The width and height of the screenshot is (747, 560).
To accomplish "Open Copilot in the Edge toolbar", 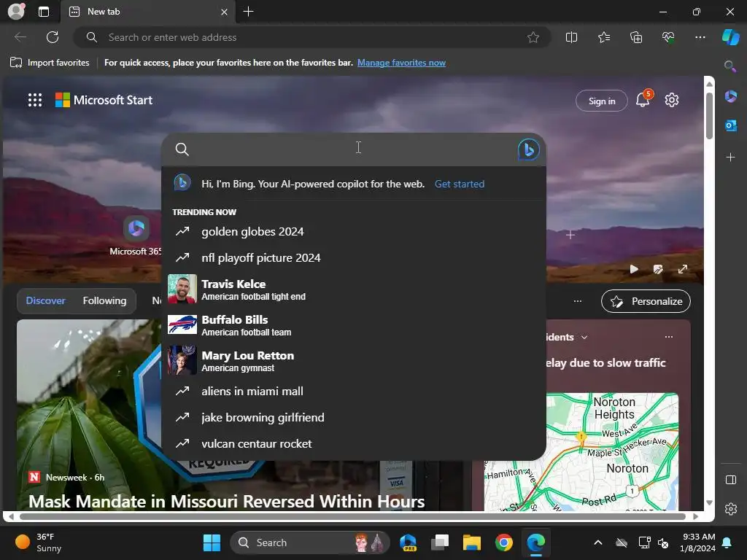I will [730, 37].
